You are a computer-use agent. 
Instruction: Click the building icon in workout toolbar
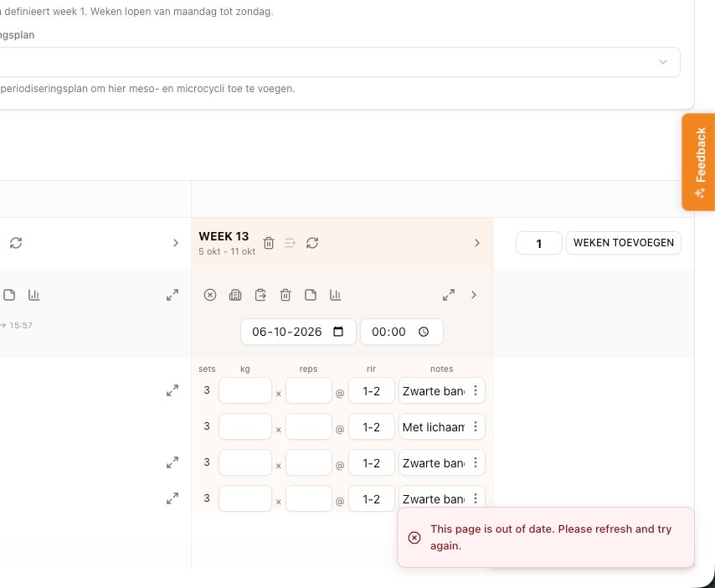pos(235,295)
